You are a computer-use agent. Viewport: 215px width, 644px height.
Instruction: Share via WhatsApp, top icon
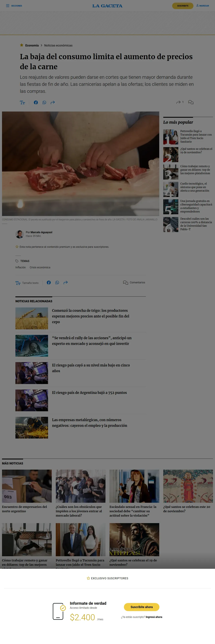[x=44, y=102]
